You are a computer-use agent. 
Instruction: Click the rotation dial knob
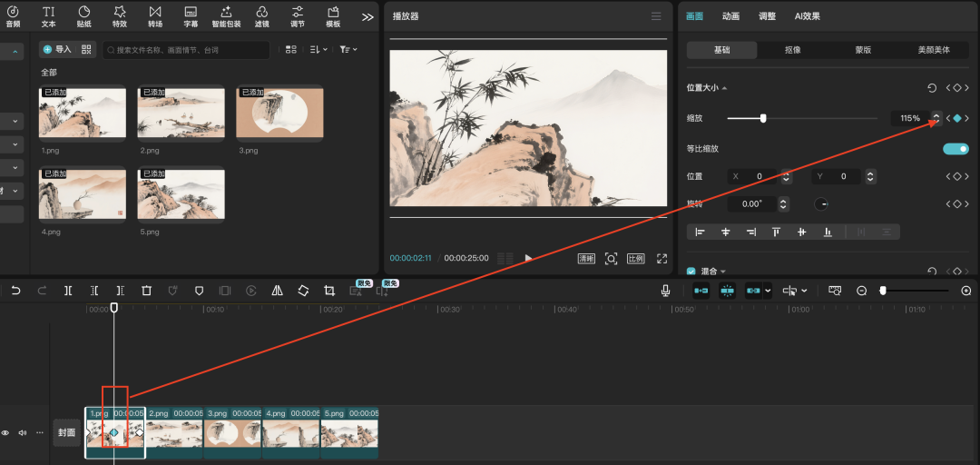(821, 204)
